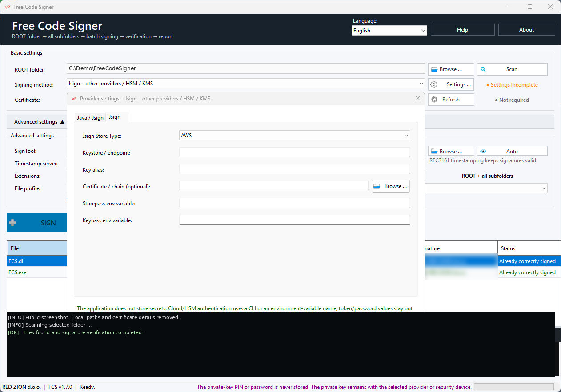Open the Language dropdown
This screenshot has height=392, width=561.
(389, 31)
